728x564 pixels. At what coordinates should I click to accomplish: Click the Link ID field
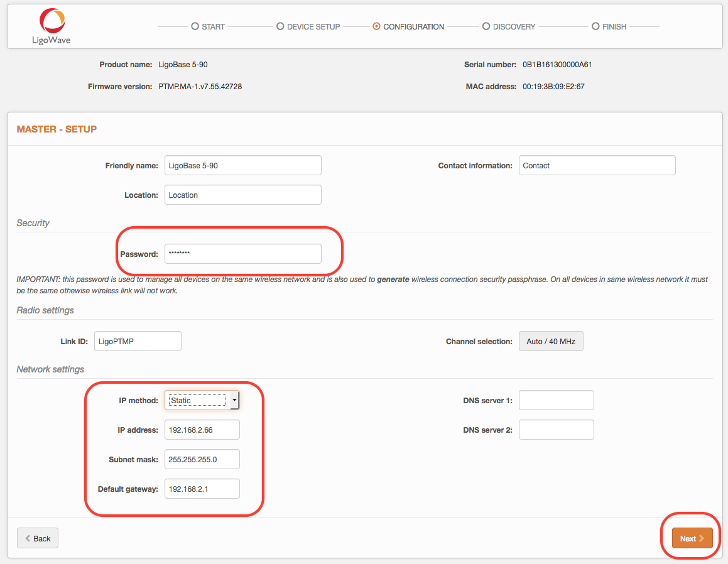138,341
